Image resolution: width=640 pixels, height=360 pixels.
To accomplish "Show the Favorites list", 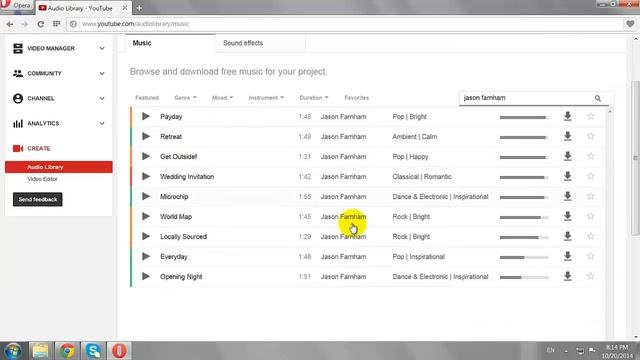I will point(356,98).
